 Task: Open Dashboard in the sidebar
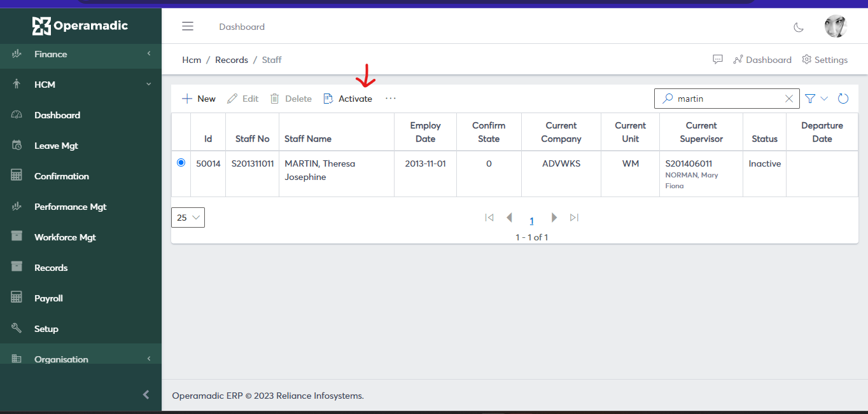(x=81, y=115)
